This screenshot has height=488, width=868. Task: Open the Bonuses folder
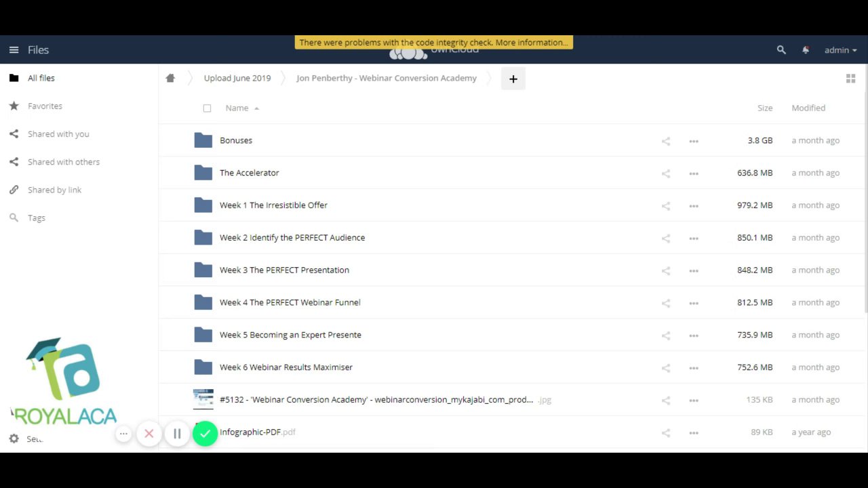[236, 140]
